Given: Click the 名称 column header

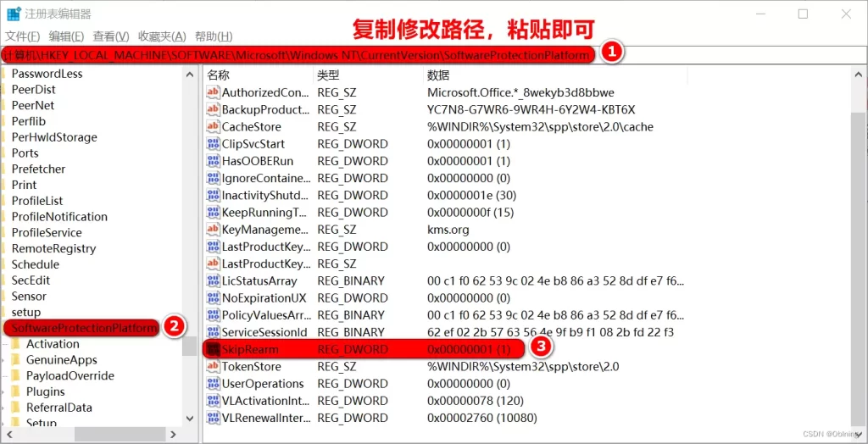Looking at the screenshot, I should [219, 75].
